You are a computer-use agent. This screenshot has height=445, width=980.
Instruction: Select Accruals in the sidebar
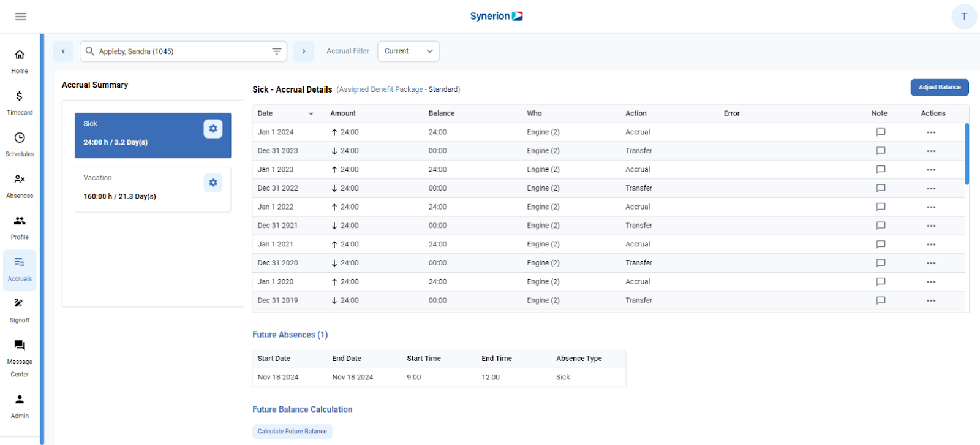tap(20, 270)
